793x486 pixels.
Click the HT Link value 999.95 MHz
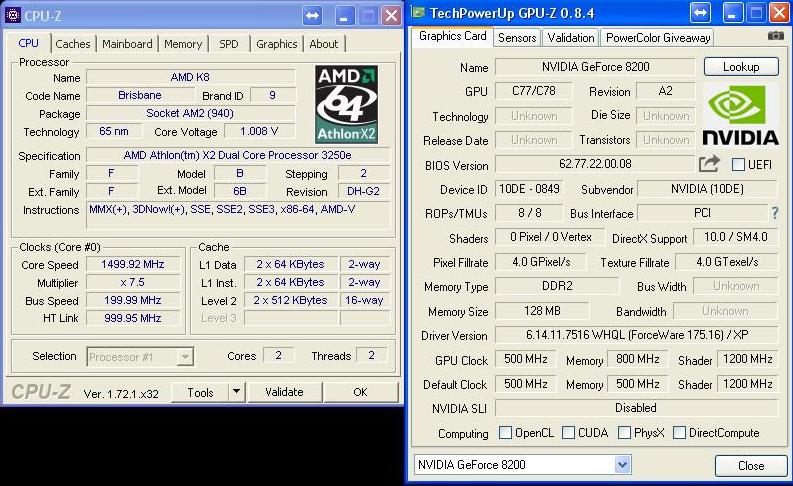133,318
